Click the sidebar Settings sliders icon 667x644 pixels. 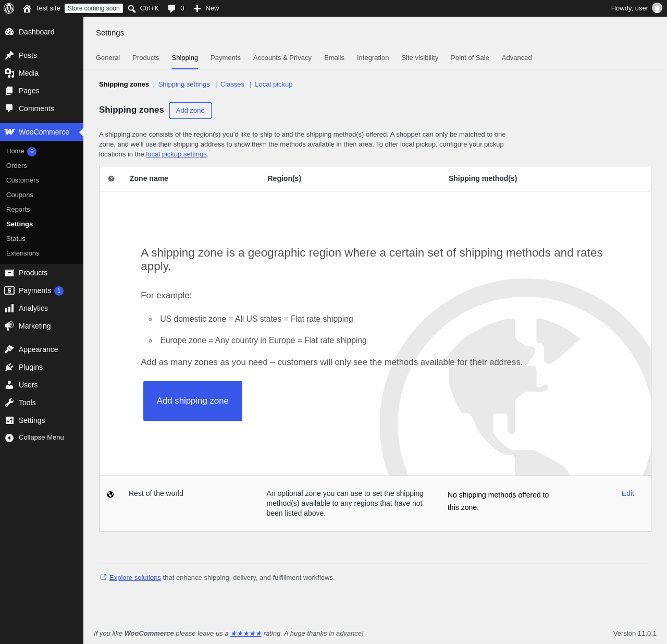coord(9,420)
